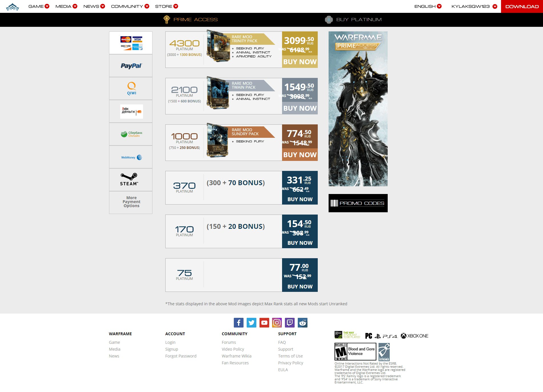
Task: Open Forgot Password link
Action: click(x=181, y=356)
